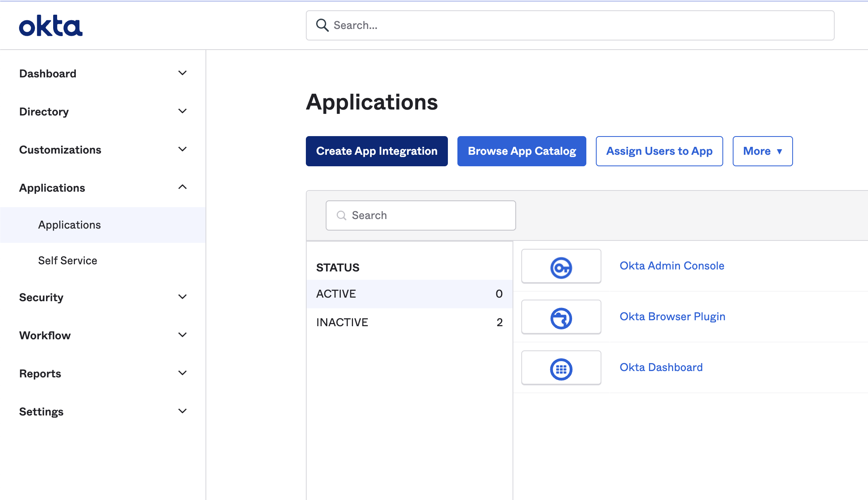Screen dimensions: 868x500
Task: Click the magnifier icon in top search bar
Action: (322, 25)
